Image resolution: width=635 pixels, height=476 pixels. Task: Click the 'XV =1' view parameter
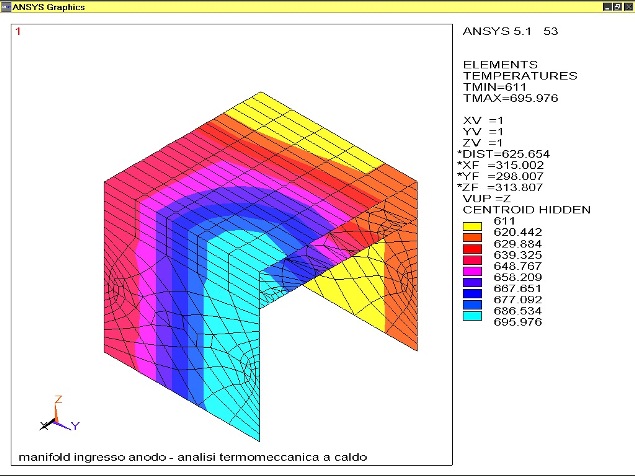pos(483,120)
